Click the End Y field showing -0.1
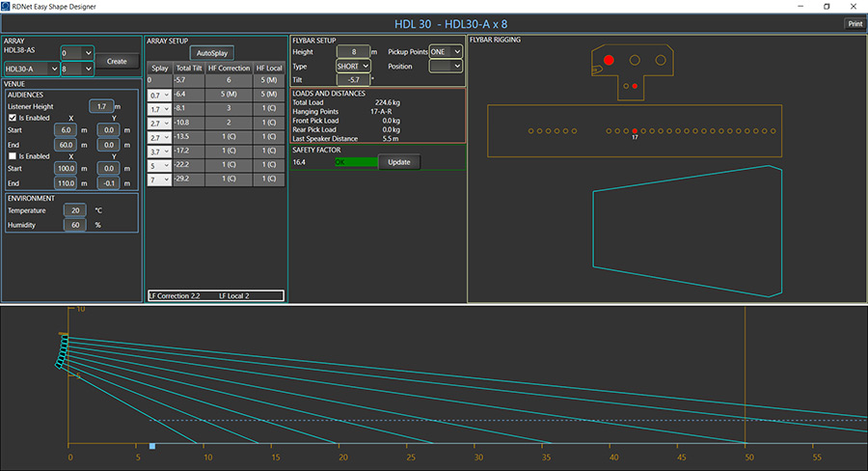The height and width of the screenshot is (471, 868). coord(108,182)
